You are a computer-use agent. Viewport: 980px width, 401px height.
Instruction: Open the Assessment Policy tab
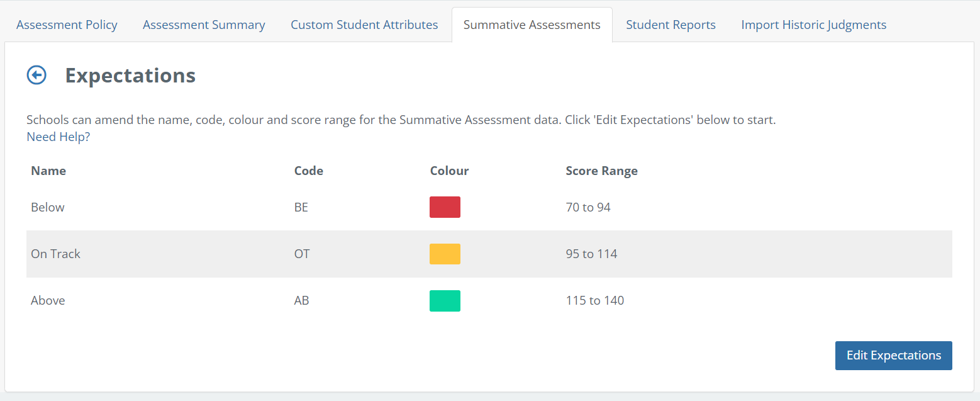67,25
